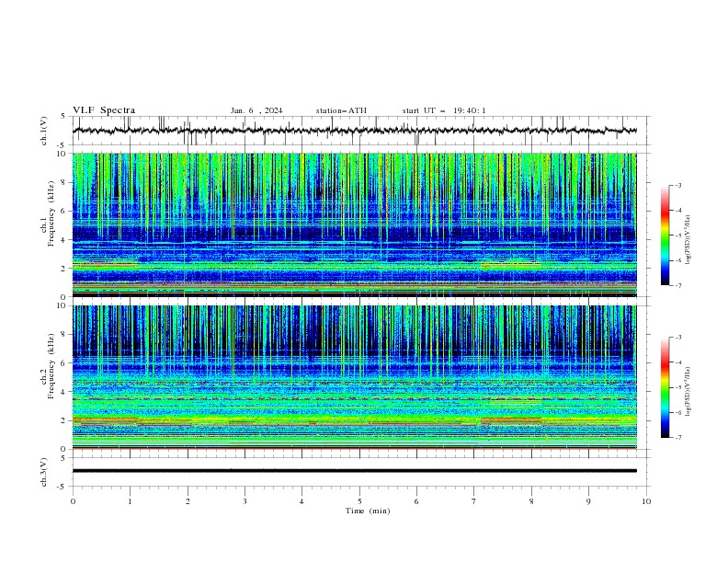Screen dimensions: 728x563
Task: Click time axis tick label "2"
Action: 188,501
